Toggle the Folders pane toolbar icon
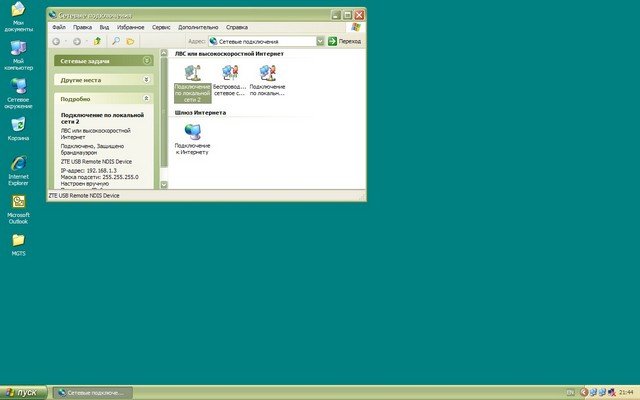Screen dimensions: 640x400 (x=130, y=41)
